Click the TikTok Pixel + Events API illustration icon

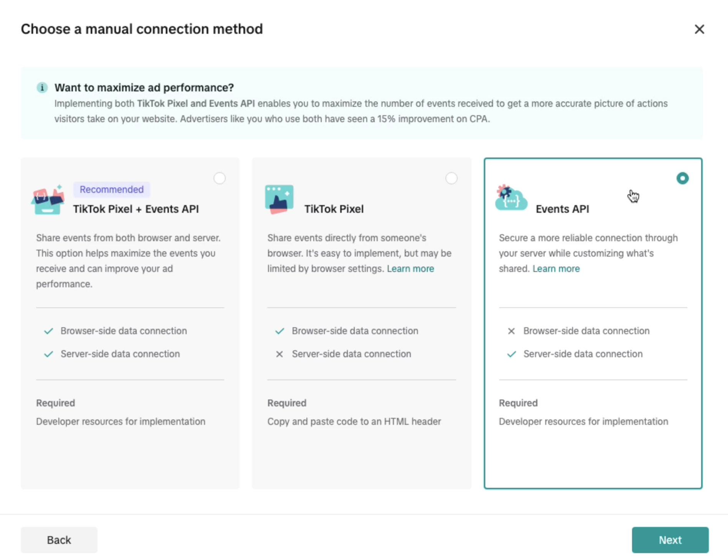pos(48,199)
